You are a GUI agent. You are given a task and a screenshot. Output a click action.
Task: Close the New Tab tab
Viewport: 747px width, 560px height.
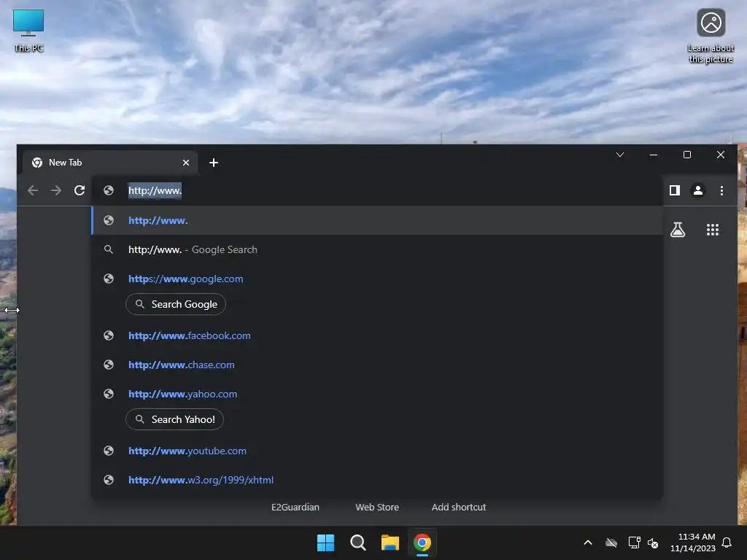(x=186, y=163)
